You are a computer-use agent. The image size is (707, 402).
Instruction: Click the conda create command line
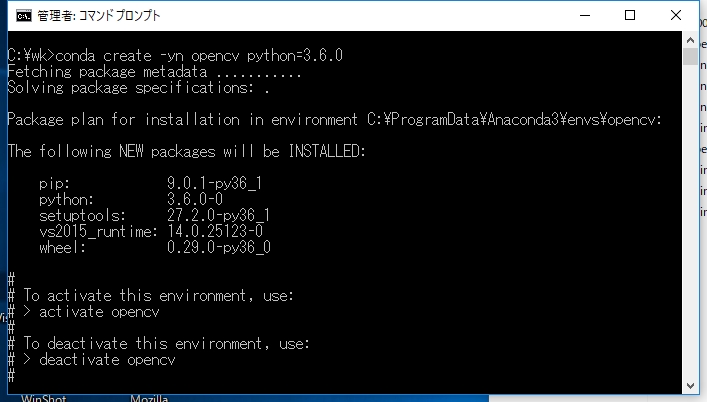(175, 56)
